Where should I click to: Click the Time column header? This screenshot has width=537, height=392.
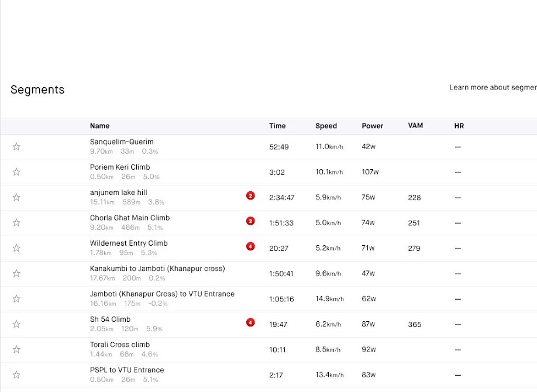[277, 126]
